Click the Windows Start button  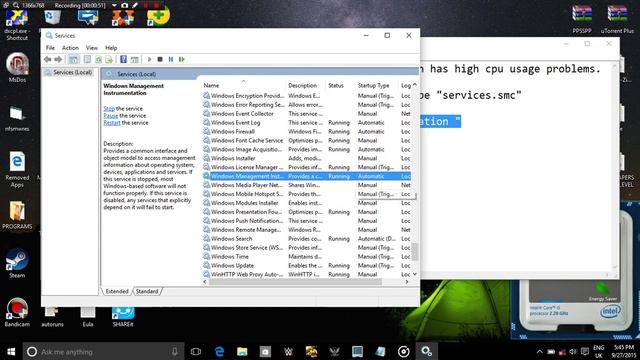(11, 351)
